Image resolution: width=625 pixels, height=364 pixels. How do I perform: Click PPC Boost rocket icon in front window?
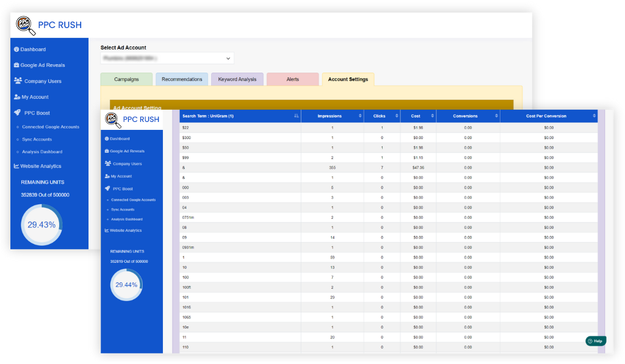point(107,188)
